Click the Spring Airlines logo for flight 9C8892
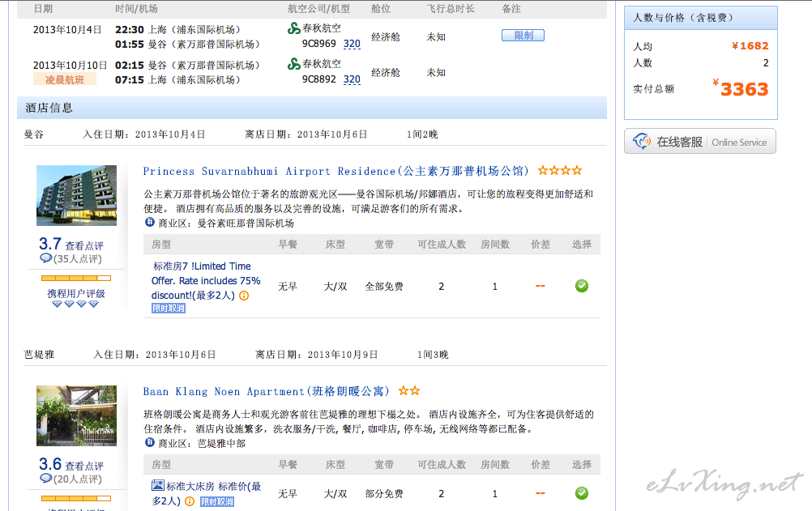812x511 pixels. click(x=293, y=64)
